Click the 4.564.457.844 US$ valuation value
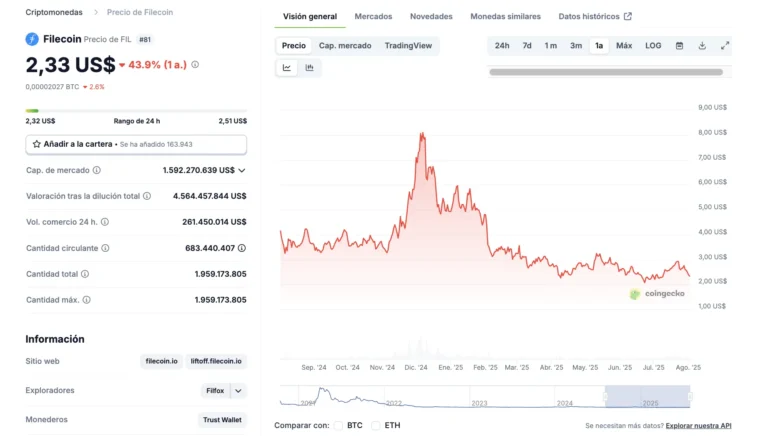The width and height of the screenshot is (768, 436). pyautogui.click(x=210, y=196)
